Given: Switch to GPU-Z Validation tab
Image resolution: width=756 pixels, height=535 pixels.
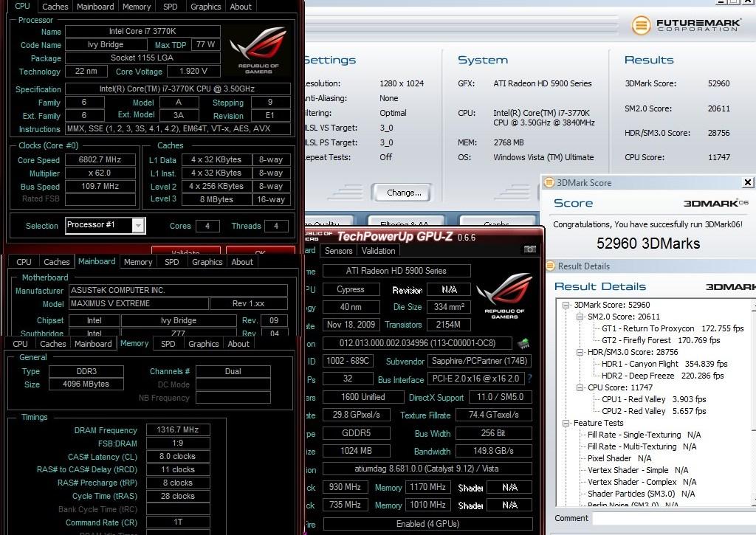Looking at the screenshot, I should tap(379, 251).
